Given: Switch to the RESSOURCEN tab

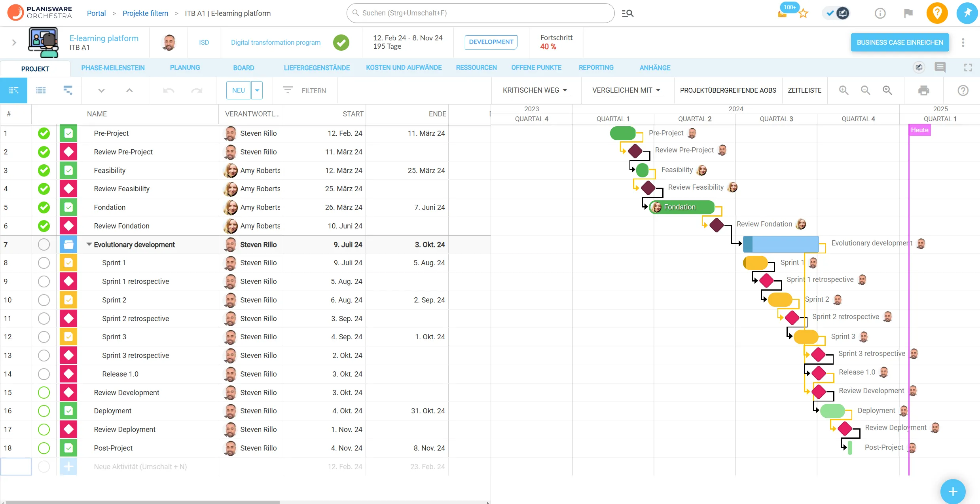Looking at the screenshot, I should (x=476, y=67).
